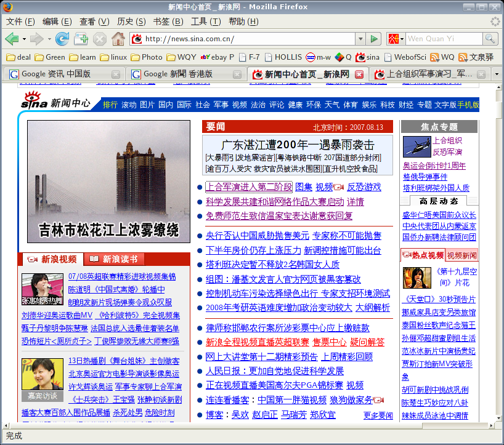Switch to the 上合组织军事演习 tab
504x445 pixels.
pos(430,74)
